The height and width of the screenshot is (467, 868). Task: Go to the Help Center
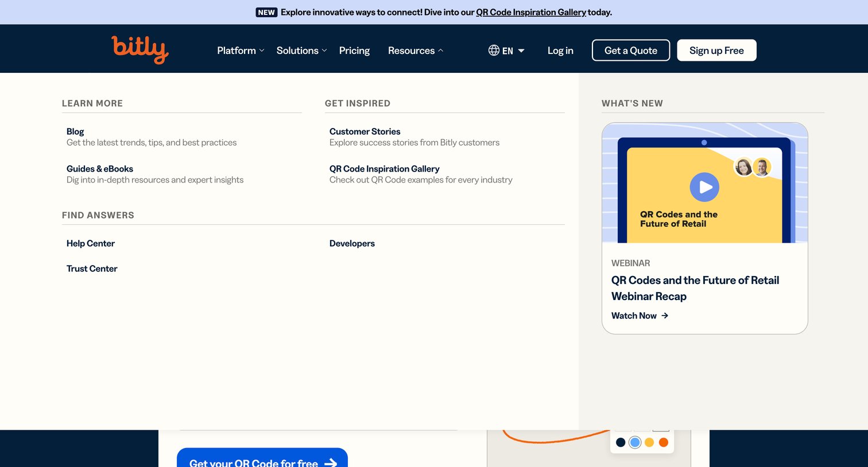(x=91, y=243)
